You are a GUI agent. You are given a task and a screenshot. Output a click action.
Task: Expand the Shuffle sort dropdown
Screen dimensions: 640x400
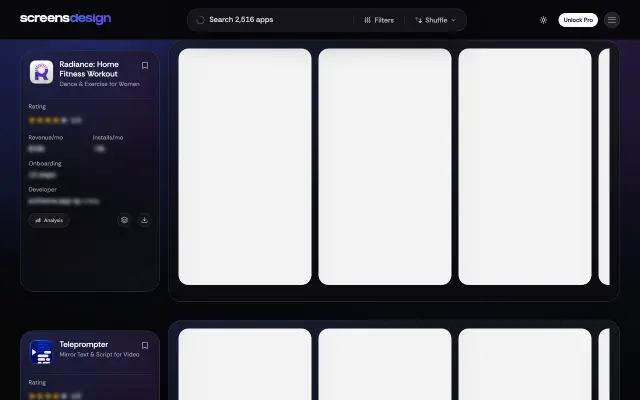(x=435, y=20)
